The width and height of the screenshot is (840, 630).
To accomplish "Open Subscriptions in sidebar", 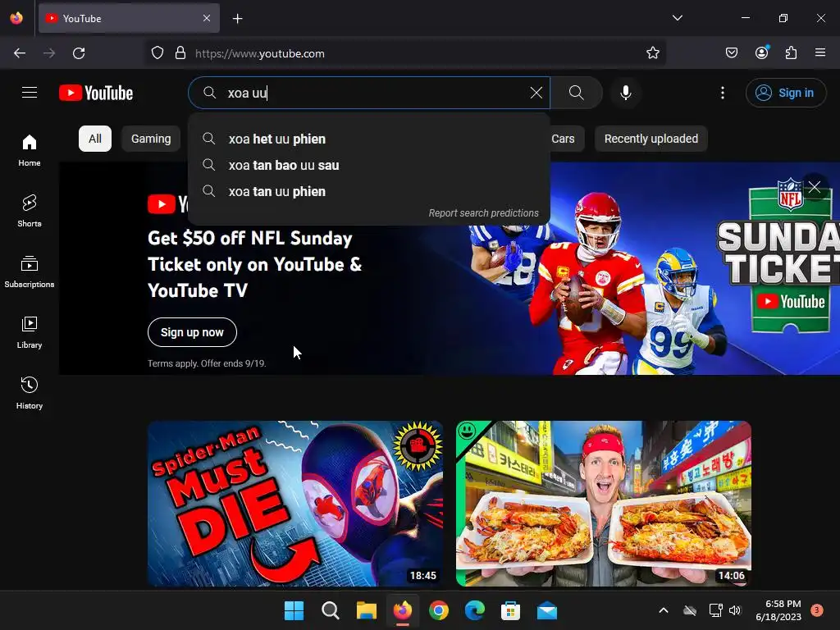I will click(x=30, y=272).
